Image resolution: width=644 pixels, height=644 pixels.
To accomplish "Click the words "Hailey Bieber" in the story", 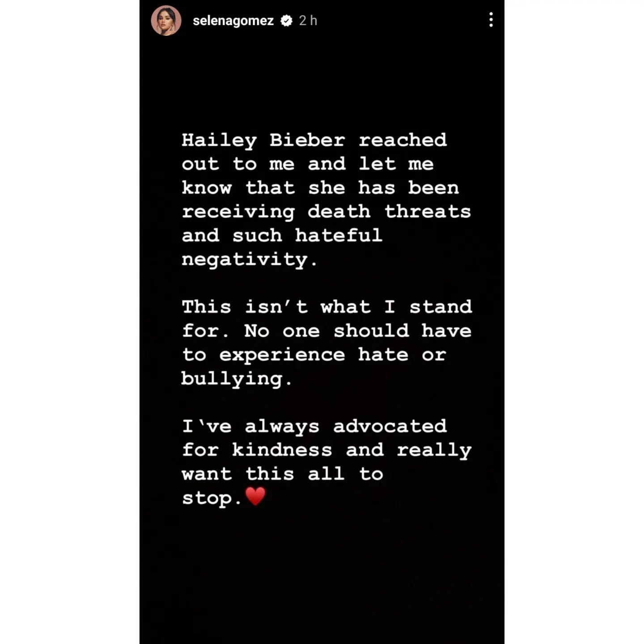I will (x=263, y=140).
